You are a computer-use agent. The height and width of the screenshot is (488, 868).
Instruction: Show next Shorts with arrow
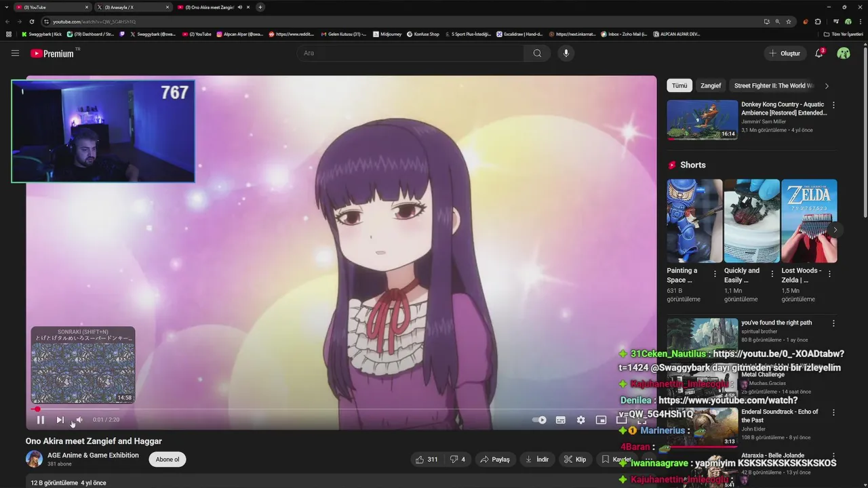[835, 230]
